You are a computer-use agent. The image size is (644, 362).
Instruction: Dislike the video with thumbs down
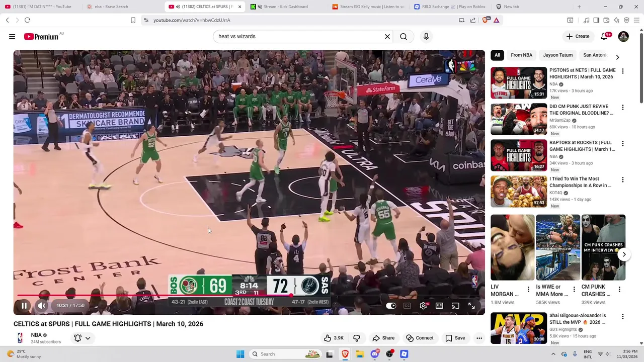(x=357, y=338)
